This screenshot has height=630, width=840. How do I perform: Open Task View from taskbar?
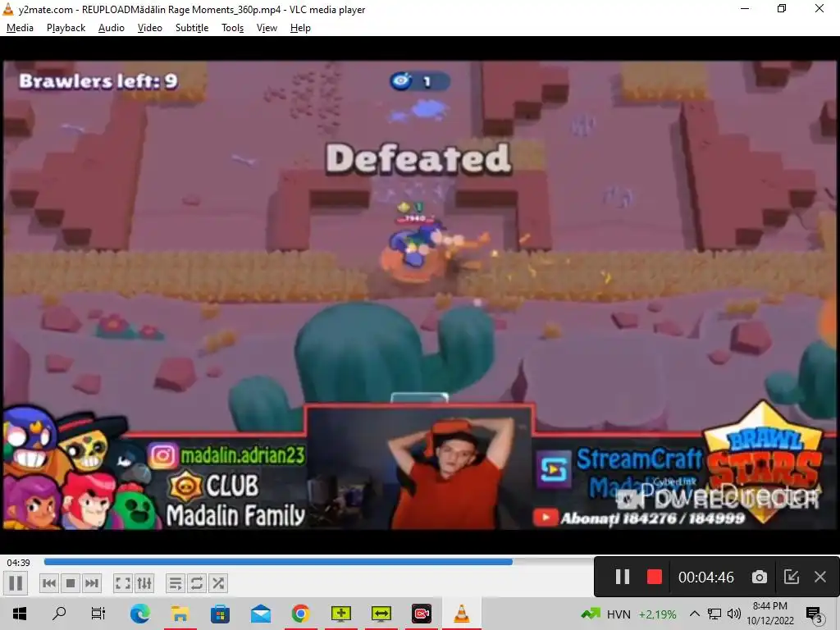(x=98, y=614)
